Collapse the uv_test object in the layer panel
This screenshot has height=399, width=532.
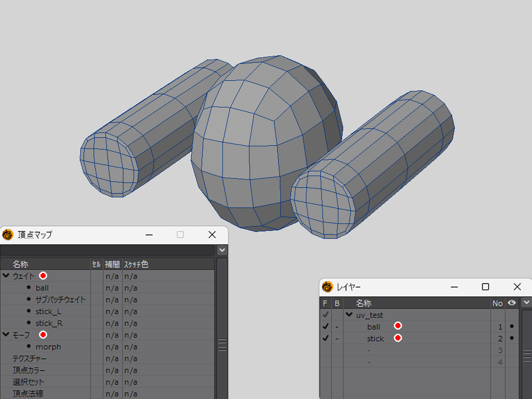click(x=350, y=314)
